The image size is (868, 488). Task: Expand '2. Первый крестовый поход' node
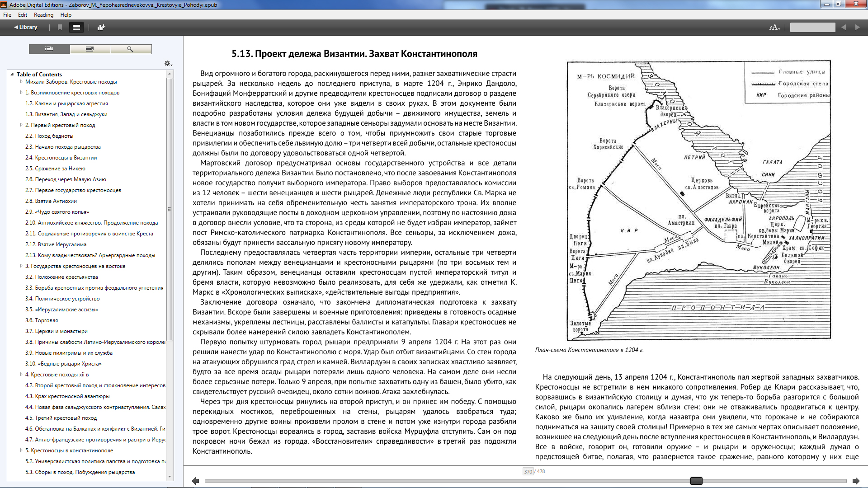point(21,125)
